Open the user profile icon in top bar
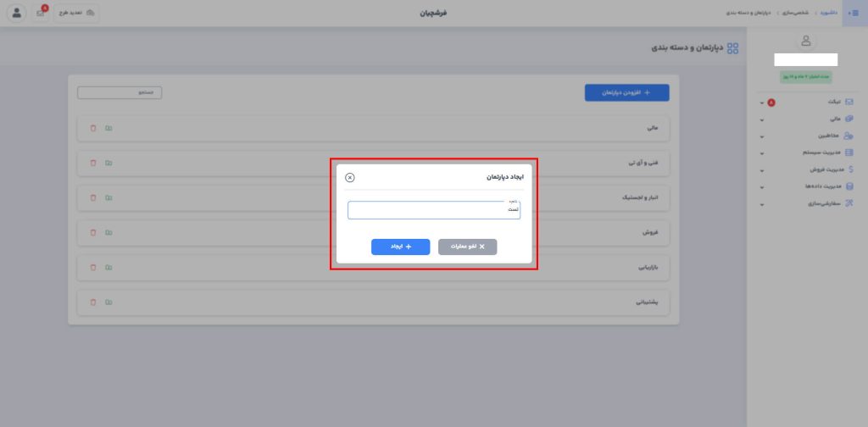The height and width of the screenshot is (427, 868). tap(16, 13)
